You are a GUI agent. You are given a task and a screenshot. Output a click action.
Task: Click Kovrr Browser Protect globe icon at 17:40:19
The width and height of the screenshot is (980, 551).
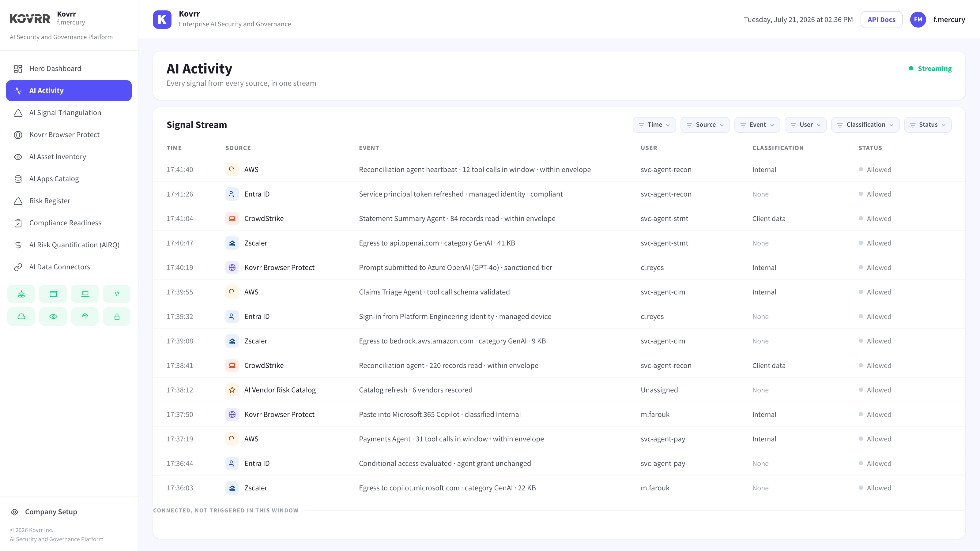pyautogui.click(x=232, y=267)
